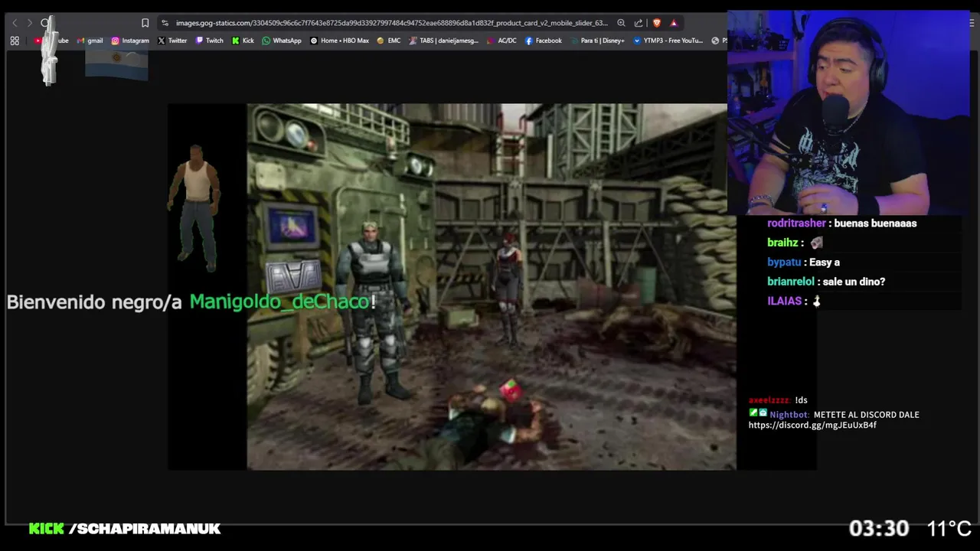Click the Brave Rewards triangle icon
Viewport: 980px width, 551px height.
(x=674, y=23)
